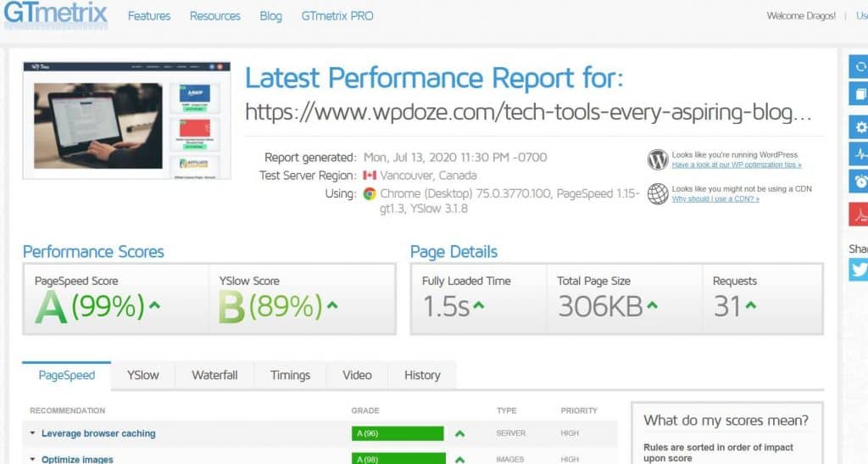Click the Canada flag icon
868x464 pixels.
point(370,176)
